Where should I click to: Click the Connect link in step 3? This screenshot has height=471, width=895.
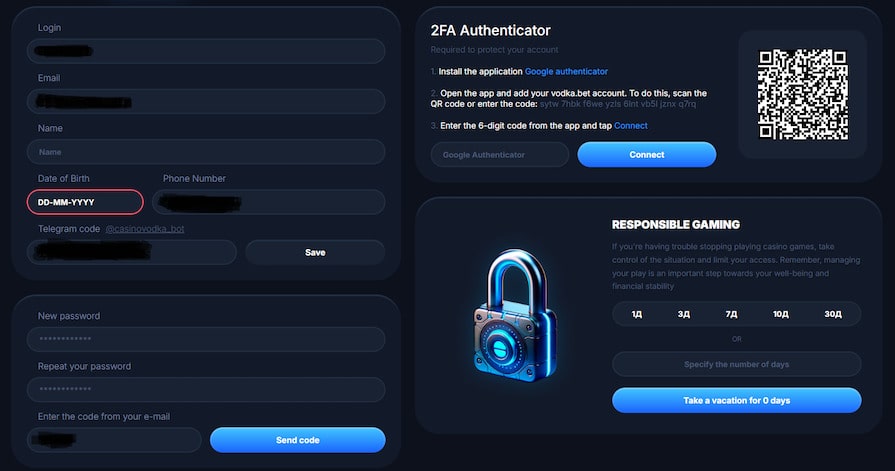click(630, 126)
